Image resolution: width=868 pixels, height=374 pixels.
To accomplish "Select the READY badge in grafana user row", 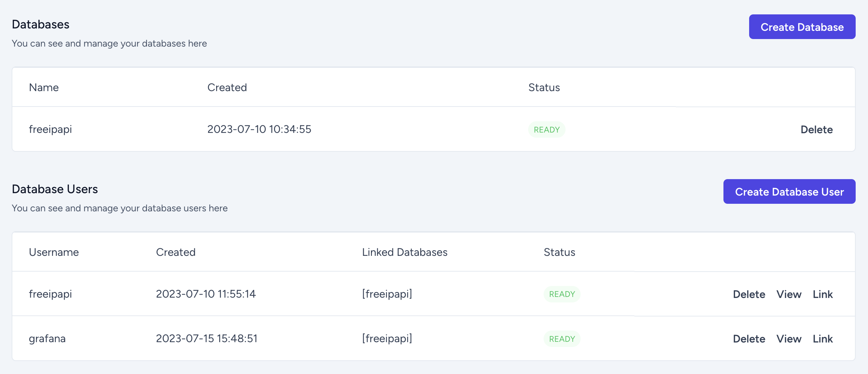I will [x=562, y=339].
